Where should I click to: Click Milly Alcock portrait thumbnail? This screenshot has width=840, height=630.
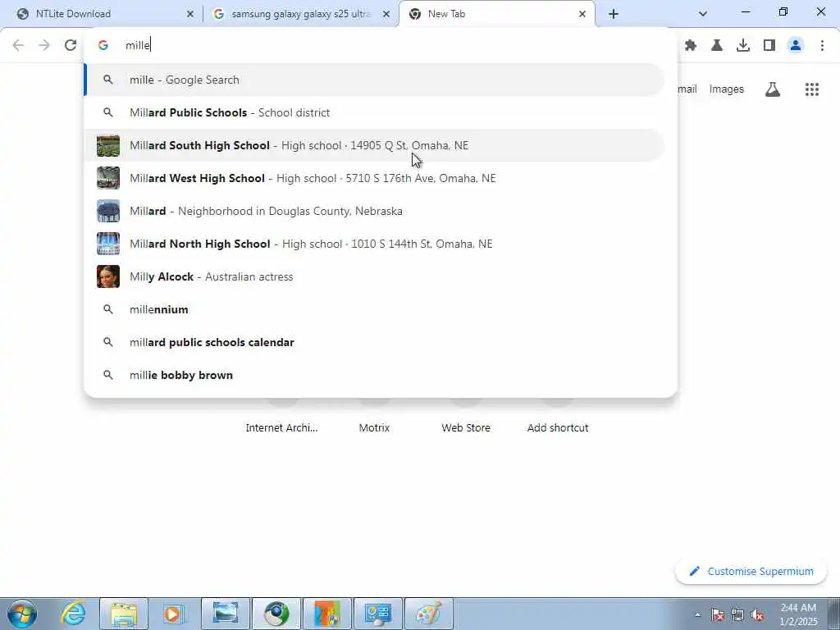point(108,277)
